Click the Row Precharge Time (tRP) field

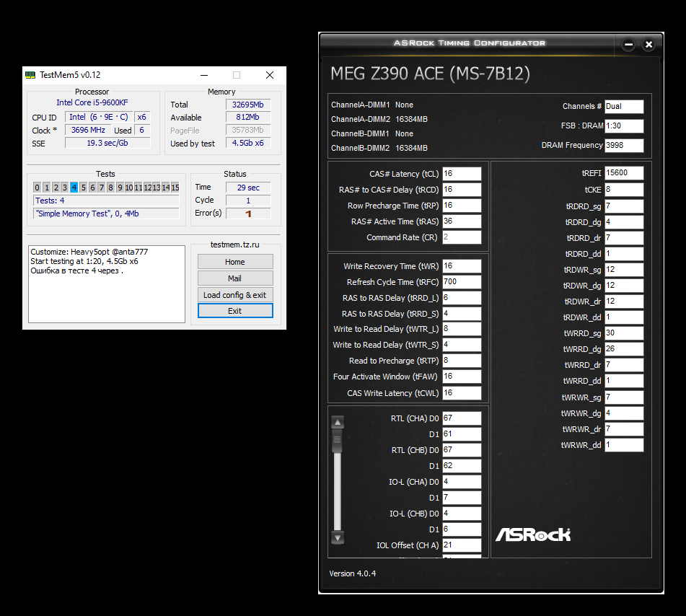(462, 205)
